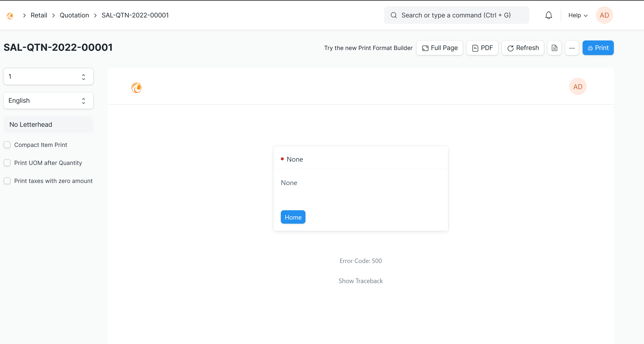644x344 pixels.
Task: Show the error traceback
Action: (x=360, y=281)
